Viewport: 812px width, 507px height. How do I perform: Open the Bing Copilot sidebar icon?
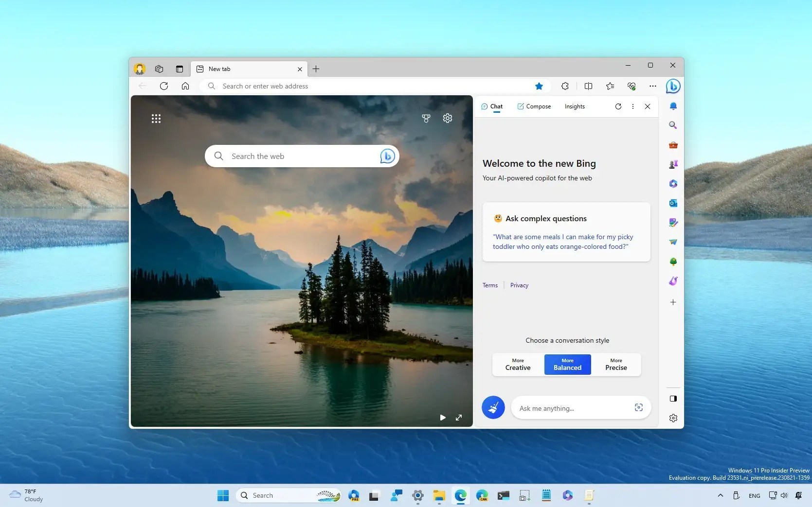coord(673,86)
